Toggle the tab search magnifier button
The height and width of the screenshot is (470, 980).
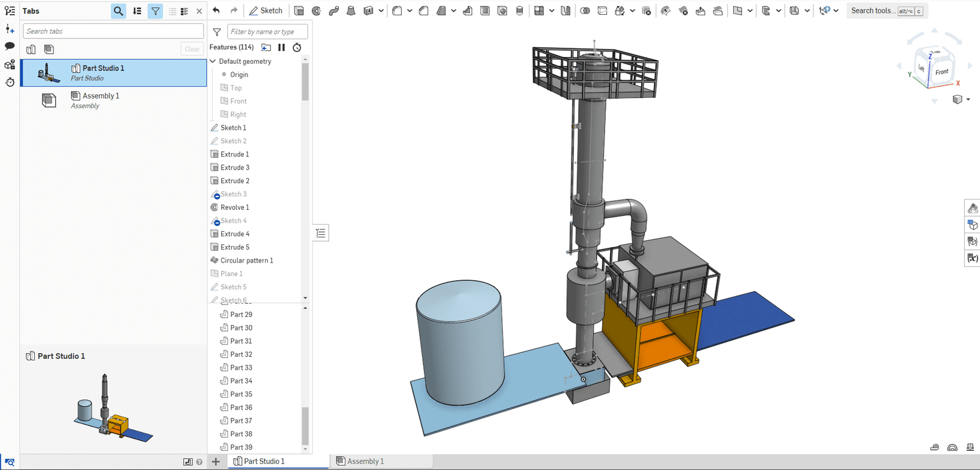point(118,11)
